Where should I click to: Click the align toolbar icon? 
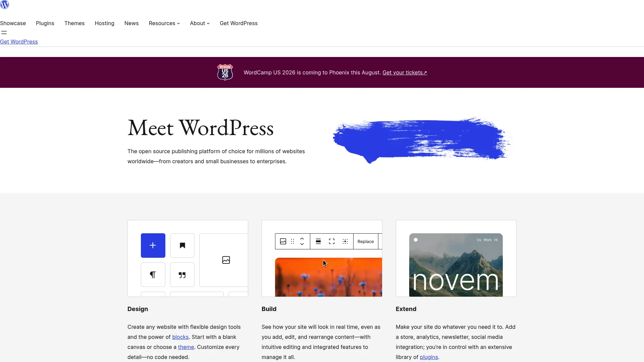pyautogui.click(x=318, y=241)
